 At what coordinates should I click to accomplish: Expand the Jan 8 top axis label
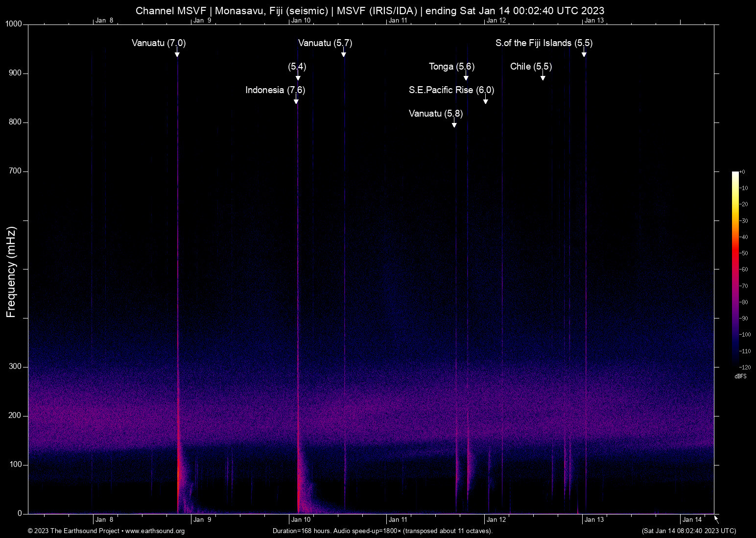coord(104,20)
